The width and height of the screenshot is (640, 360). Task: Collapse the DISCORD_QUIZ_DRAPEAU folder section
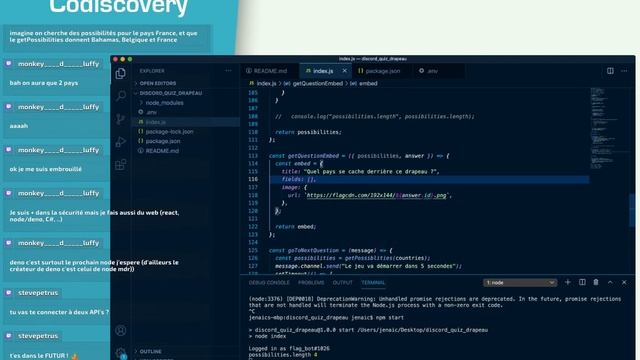click(x=186, y=93)
